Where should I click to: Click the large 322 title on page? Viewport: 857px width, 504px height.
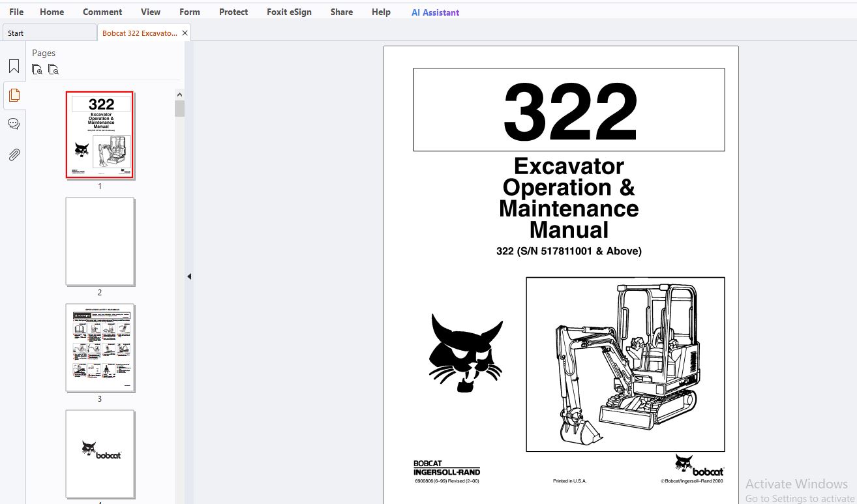570,111
